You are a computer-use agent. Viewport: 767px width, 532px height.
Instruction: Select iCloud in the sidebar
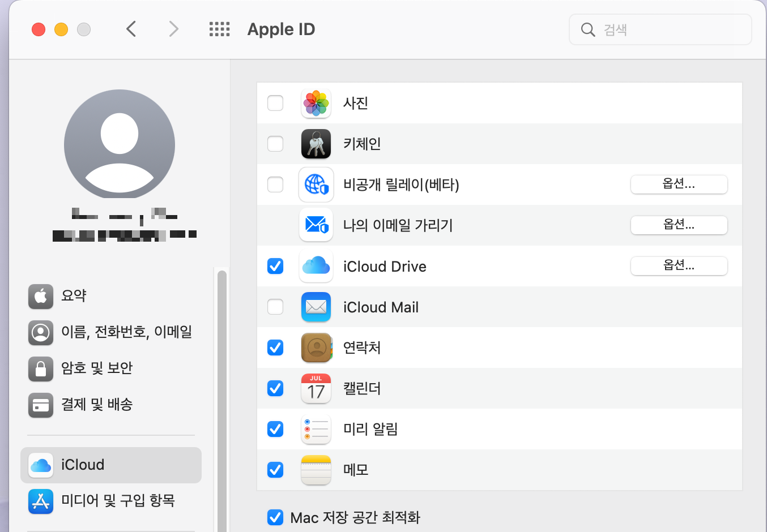pos(111,465)
